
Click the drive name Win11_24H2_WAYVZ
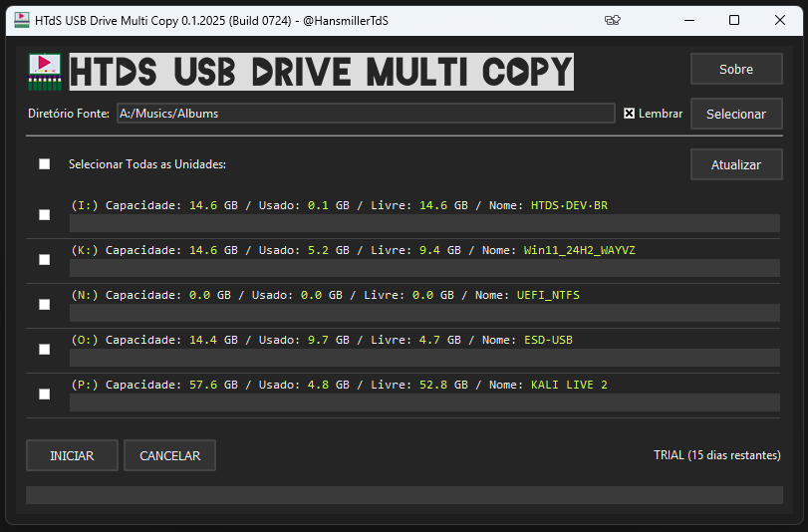click(x=580, y=250)
